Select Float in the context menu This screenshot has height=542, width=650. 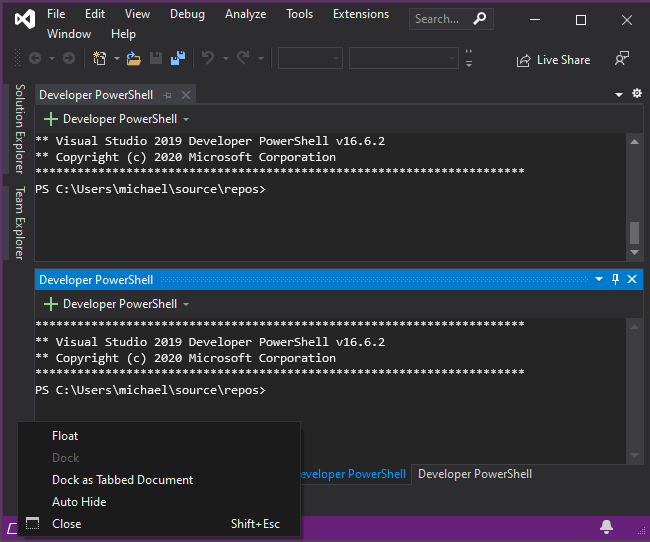tap(159, 436)
